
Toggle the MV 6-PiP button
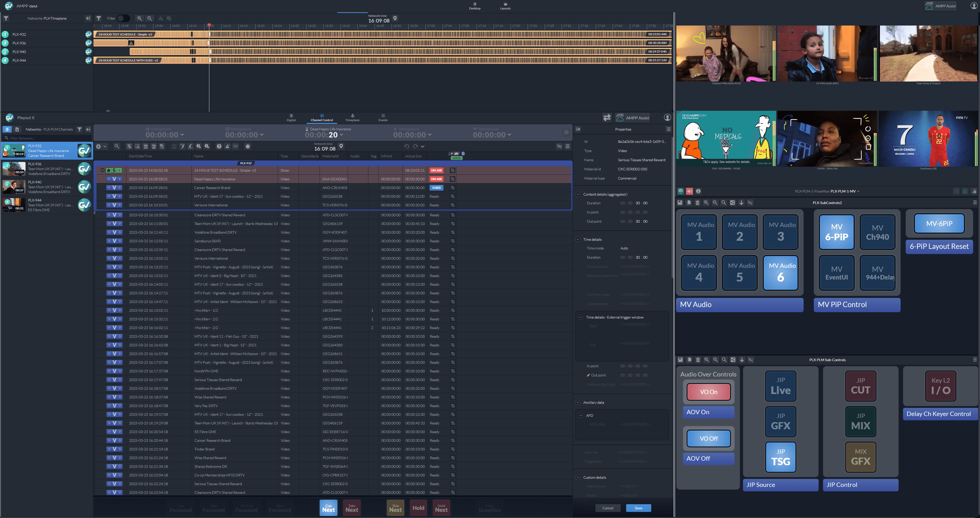click(837, 232)
